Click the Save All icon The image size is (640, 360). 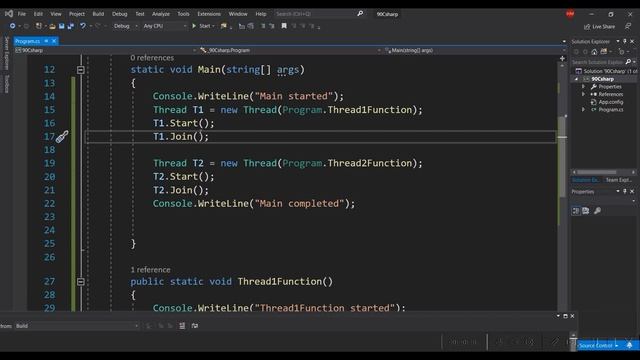(x=71, y=26)
